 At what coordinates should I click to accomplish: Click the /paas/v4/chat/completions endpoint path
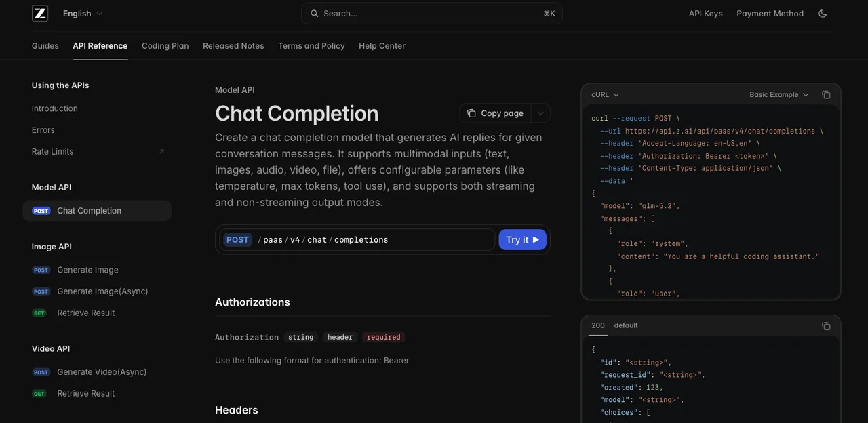tap(323, 240)
